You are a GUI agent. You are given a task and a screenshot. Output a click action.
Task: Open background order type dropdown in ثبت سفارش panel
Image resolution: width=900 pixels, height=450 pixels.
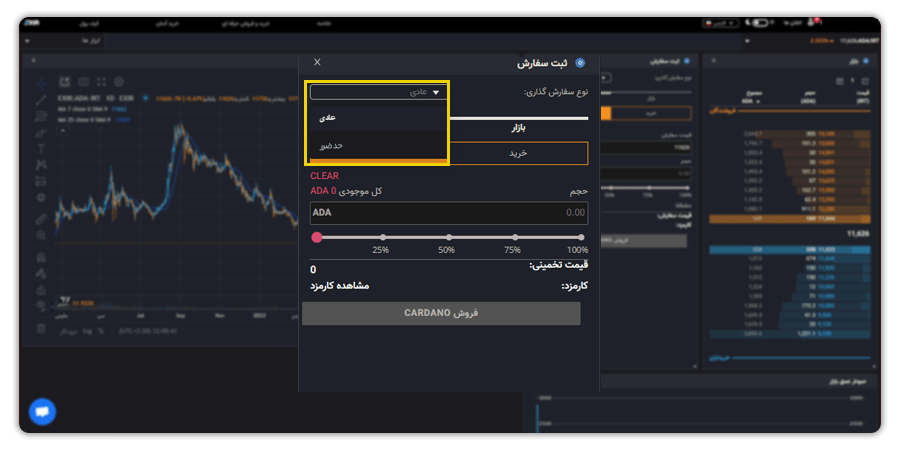(x=606, y=77)
